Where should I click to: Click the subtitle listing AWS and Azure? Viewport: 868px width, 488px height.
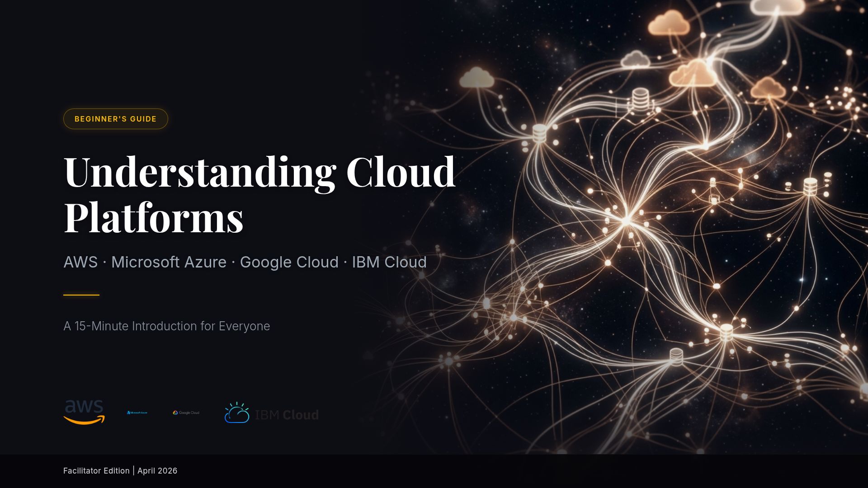coord(245,262)
